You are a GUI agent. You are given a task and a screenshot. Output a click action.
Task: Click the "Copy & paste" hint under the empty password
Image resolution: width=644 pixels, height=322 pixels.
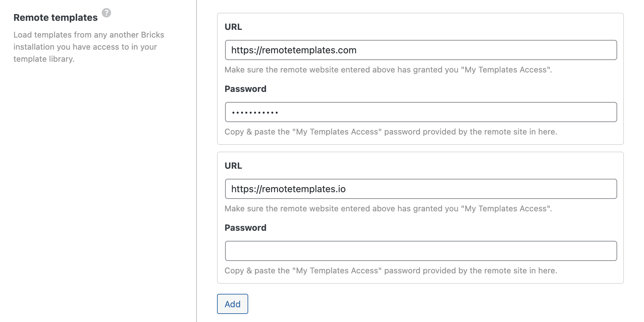point(390,271)
